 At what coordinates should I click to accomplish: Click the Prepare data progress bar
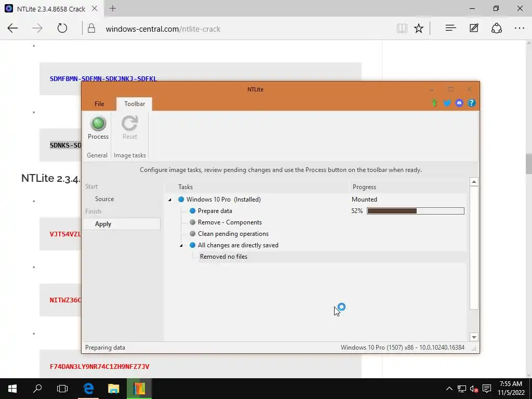pos(415,211)
